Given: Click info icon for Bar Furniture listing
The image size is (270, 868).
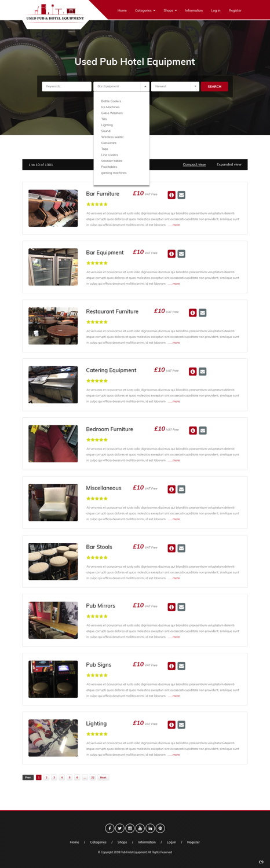Looking at the screenshot, I should [172, 195].
